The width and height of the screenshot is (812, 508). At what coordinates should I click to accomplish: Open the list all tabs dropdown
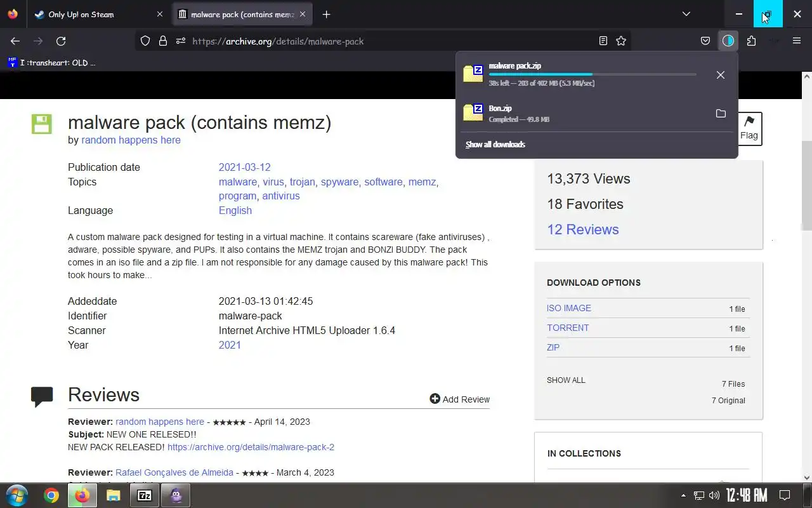tap(686, 14)
